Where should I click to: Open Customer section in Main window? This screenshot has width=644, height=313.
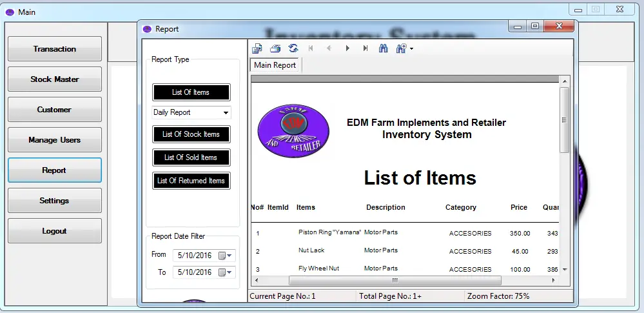(x=55, y=110)
